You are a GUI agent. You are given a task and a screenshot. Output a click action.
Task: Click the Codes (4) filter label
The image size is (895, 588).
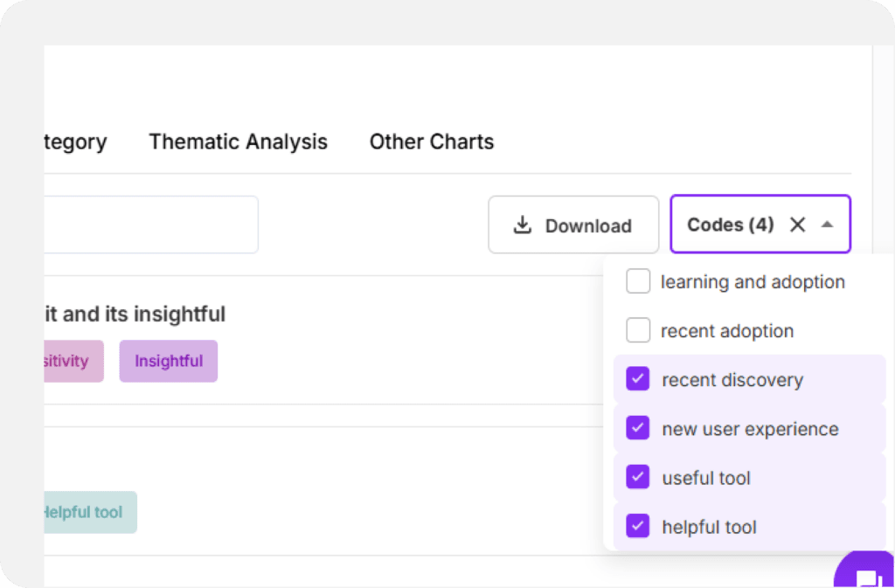coord(730,225)
